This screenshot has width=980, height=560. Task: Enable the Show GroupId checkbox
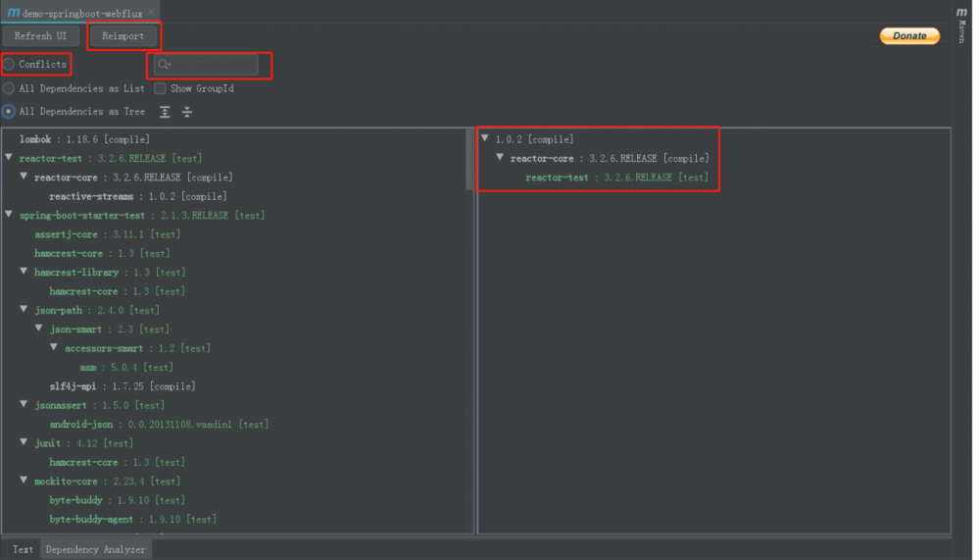161,88
